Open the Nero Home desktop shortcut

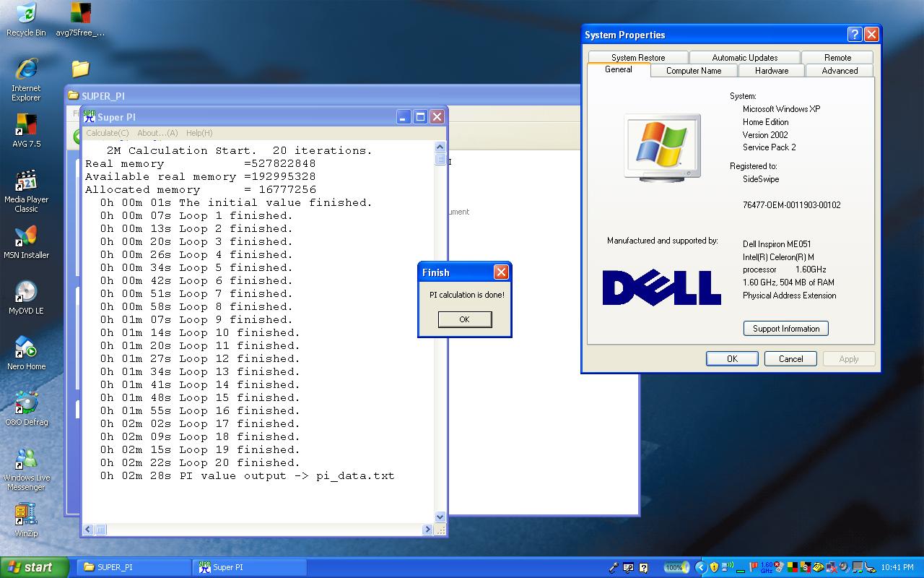click(x=26, y=353)
